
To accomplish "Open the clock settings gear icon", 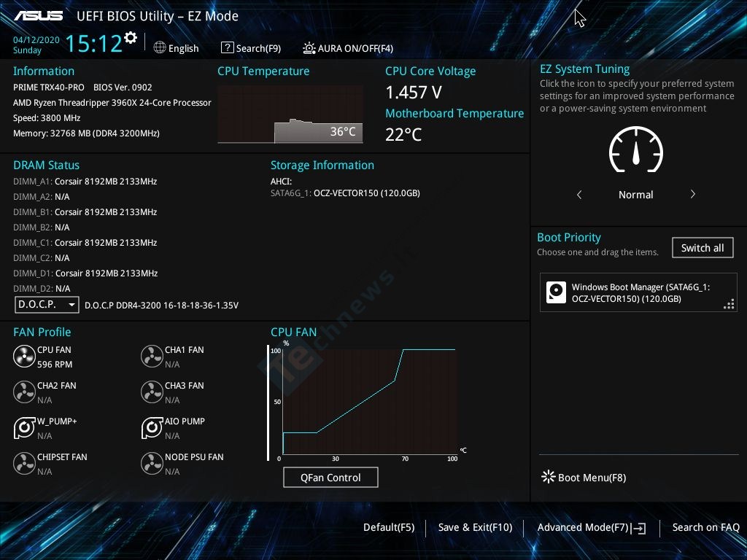I will tap(131, 38).
